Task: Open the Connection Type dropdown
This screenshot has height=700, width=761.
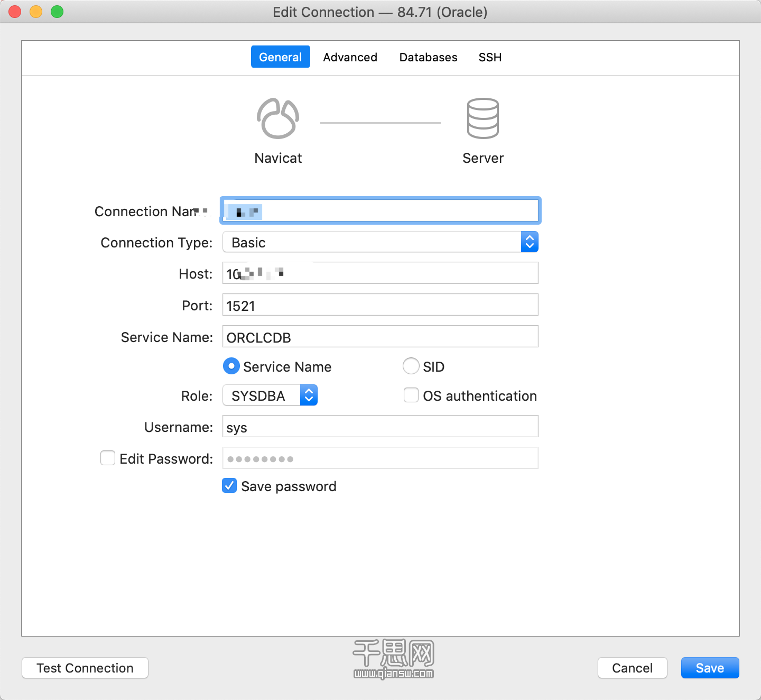Action: tap(380, 242)
